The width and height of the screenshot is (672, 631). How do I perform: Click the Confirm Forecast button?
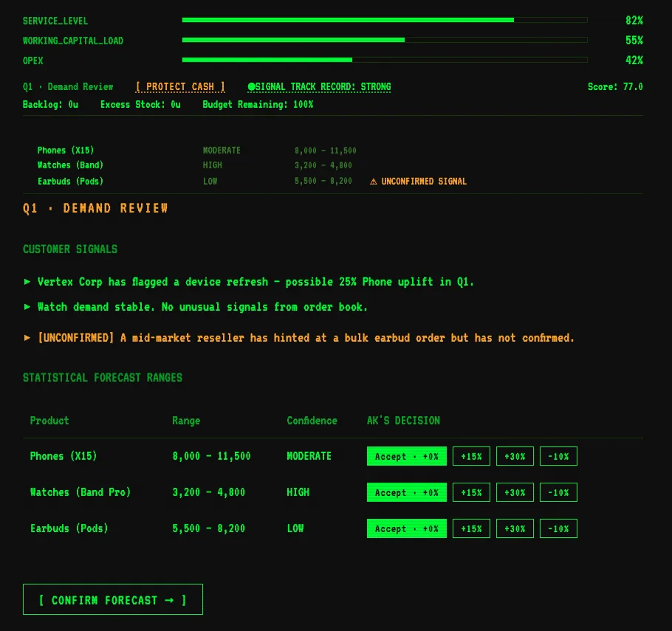point(113,599)
